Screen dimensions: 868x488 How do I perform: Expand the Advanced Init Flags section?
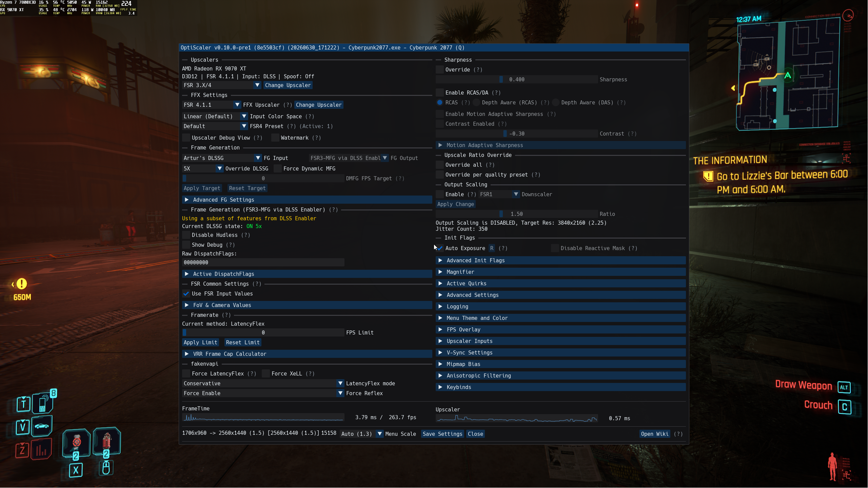(560, 260)
